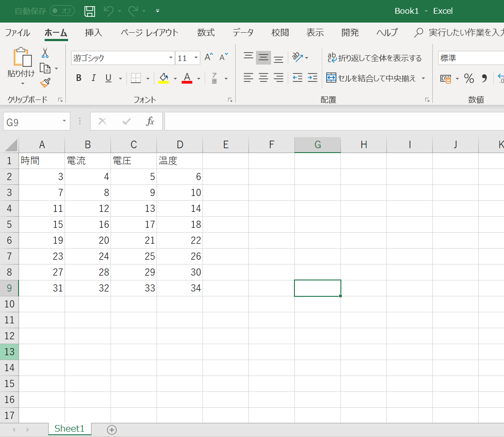Switch to the 開発 (Developer) tab
The width and height of the screenshot is (504, 437).
(350, 32)
